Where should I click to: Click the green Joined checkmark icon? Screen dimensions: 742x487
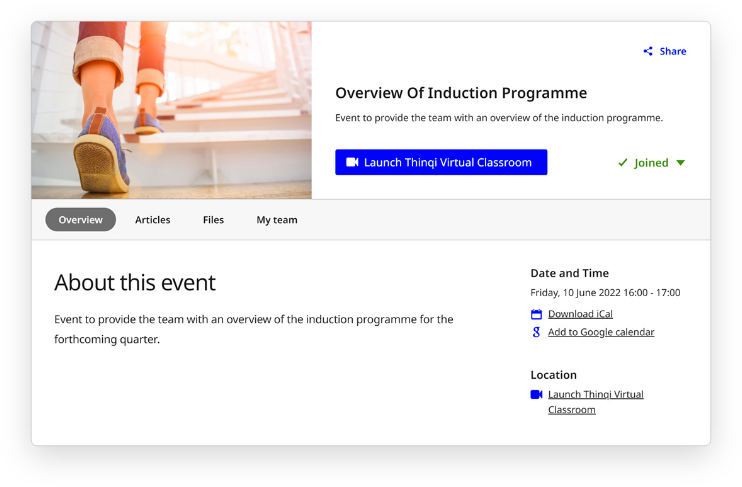623,163
